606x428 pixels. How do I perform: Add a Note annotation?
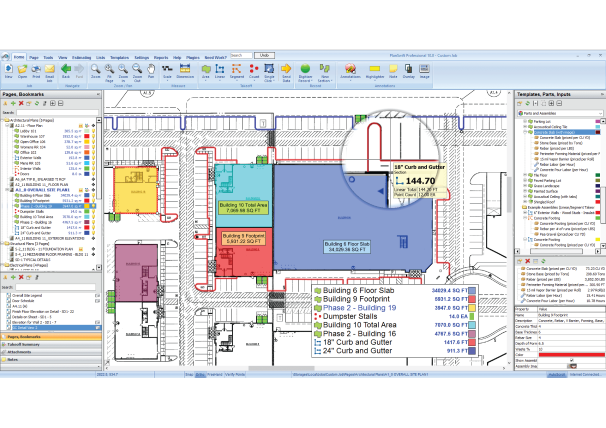pos(393,69)
